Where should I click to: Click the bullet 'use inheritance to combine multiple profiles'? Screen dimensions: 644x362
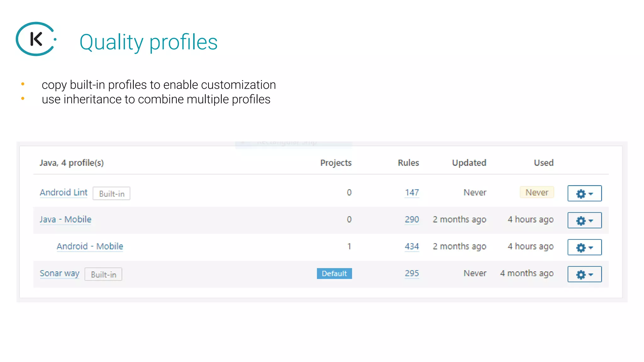(156, 99)
